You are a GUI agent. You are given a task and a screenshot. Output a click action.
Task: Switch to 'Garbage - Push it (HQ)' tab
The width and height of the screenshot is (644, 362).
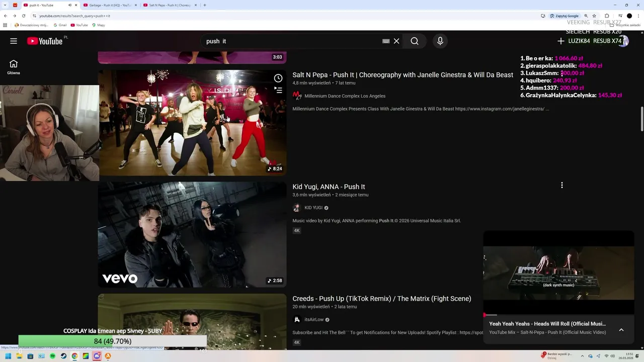(x=110, y=5)
